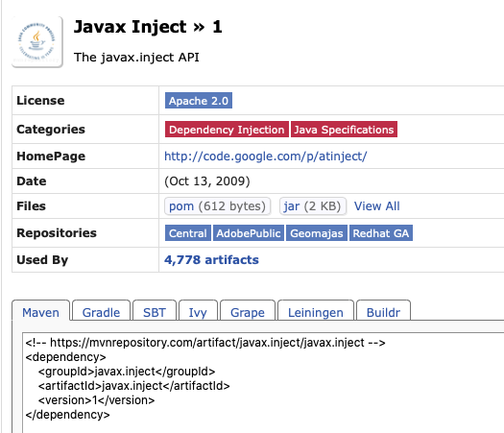The image size is (504, 433).
Task: Open the Geomajas repository tag
Action: point(317,233)
